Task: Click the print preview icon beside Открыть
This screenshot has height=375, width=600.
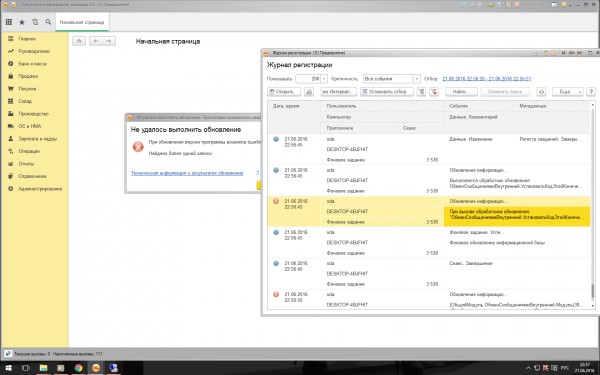Action: [x=309, y=92]
